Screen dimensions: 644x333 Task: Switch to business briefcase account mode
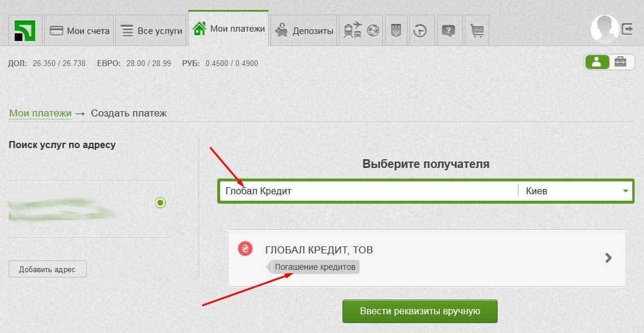tap(621, 62)
